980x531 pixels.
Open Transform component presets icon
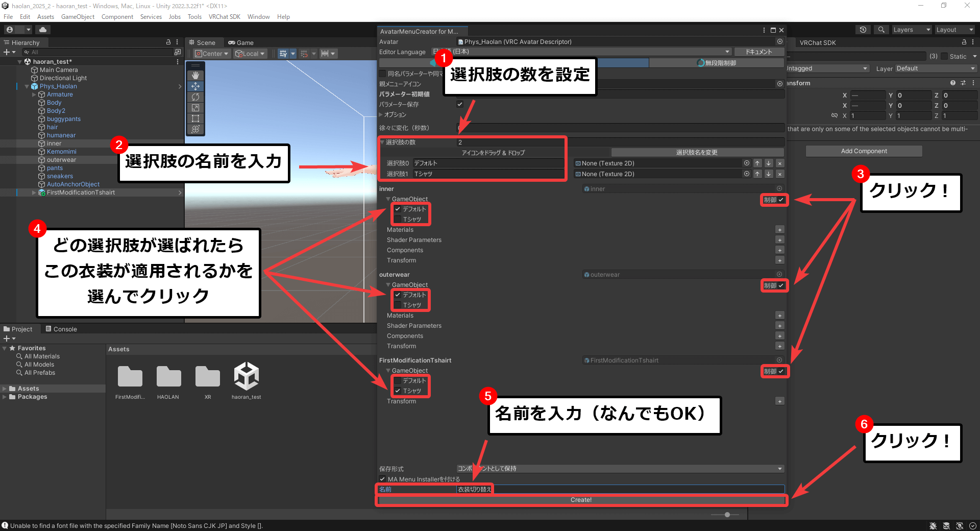(x=963, y=83)
